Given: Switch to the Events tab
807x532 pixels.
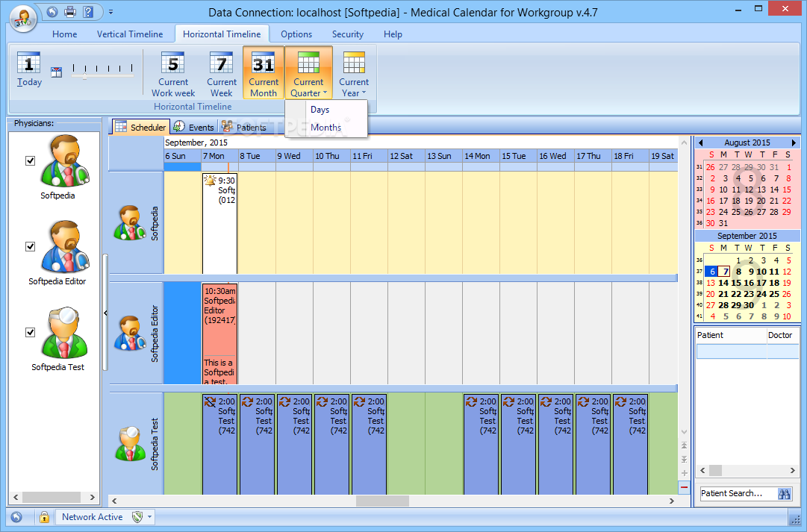Looking at the screenshot, I should click(x=194, y=127).
